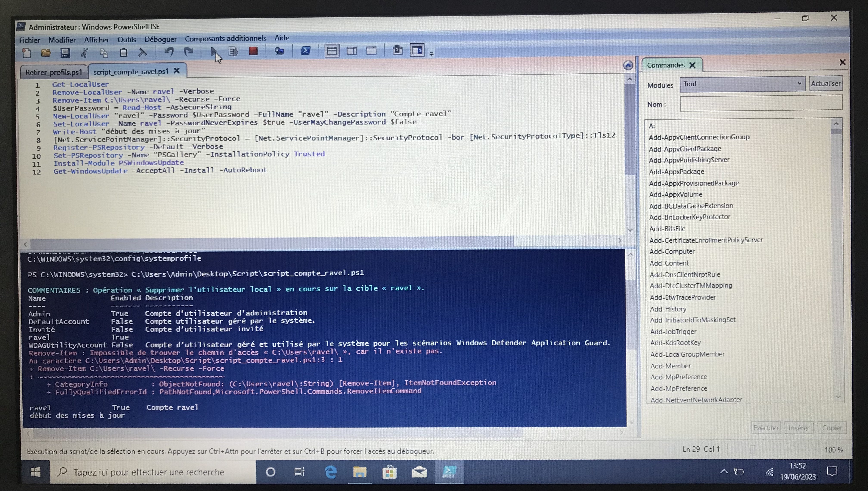Screen dimensions: 868x491
Task: Open the Modules 'Tout' dropdown
Action: coord(742,84)
